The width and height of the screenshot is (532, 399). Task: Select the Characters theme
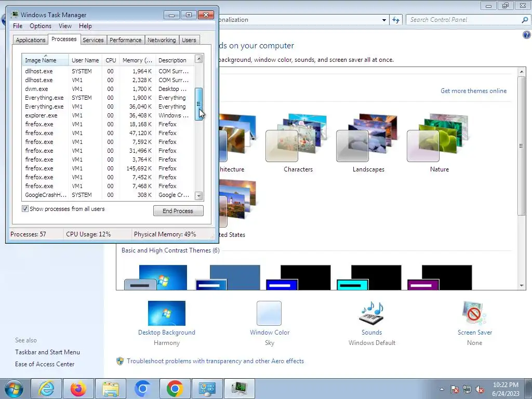tap(298, 142)
